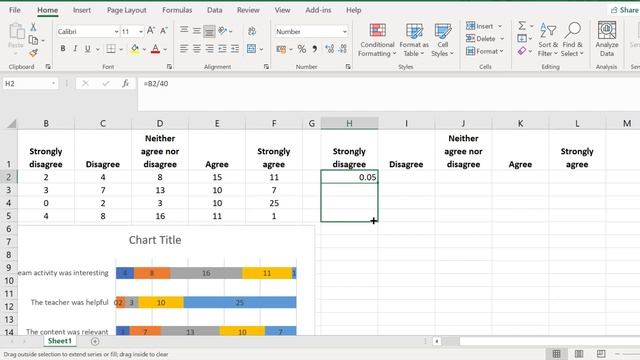Click the Orientation text angle icon
This screenshot has width=640, height=360.
point(222,31)
